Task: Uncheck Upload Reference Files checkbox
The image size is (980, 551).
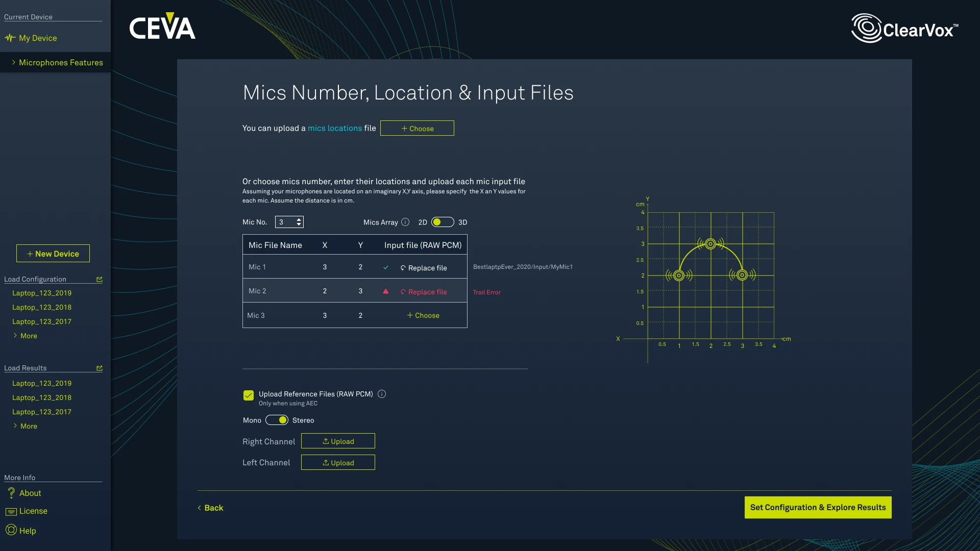Action: coord(249,395)
